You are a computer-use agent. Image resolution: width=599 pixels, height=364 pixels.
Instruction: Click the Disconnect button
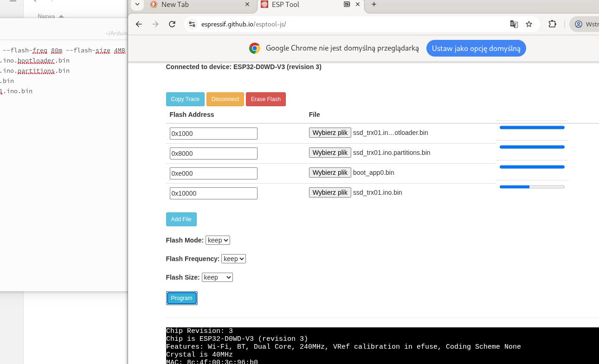click(x=225, y=99)
